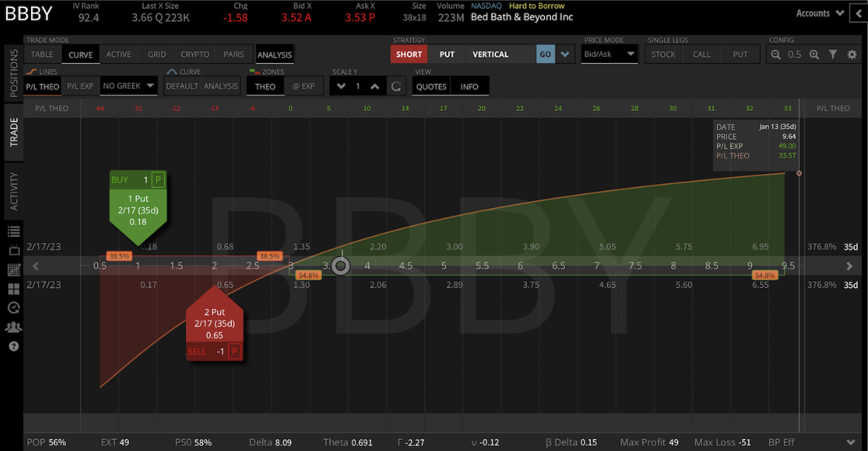Screen dimensions: 868x451
Task: Toggle the SHORT strategy direction
Action: click(x=409, y=54)
